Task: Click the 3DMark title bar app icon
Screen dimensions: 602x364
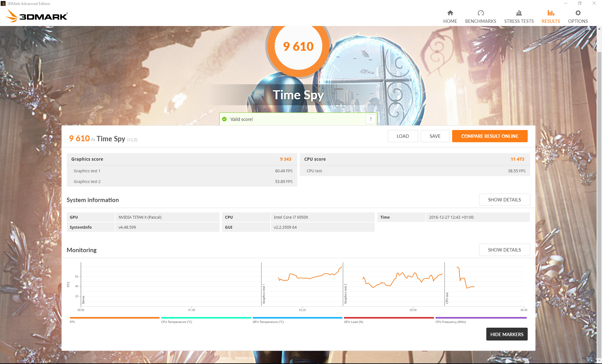Action: pos(3,3)
